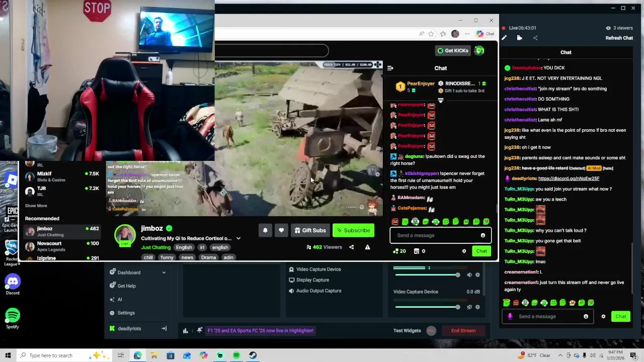Click Test Widgets in streaming footer
This screenshot has width=644, height=362.
(407, 330)
